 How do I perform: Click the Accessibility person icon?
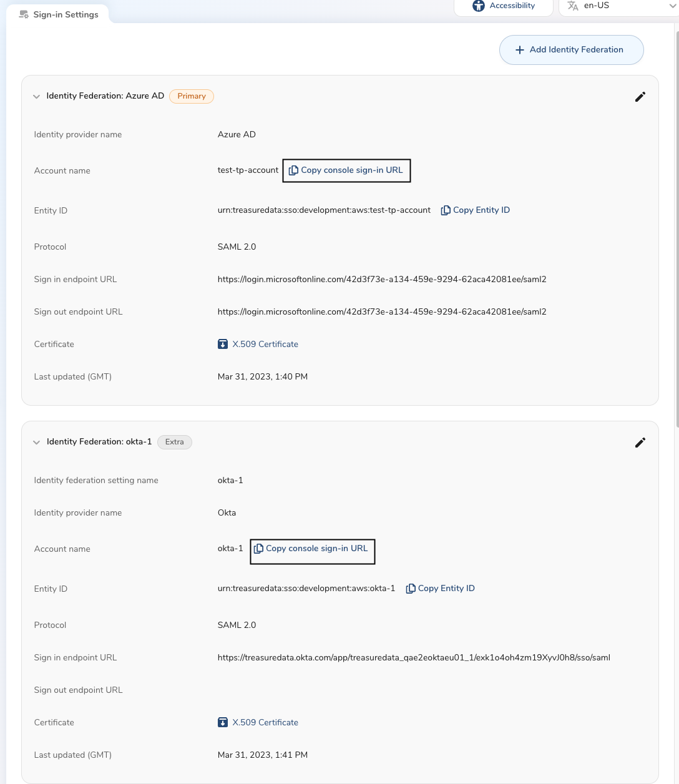479,6
